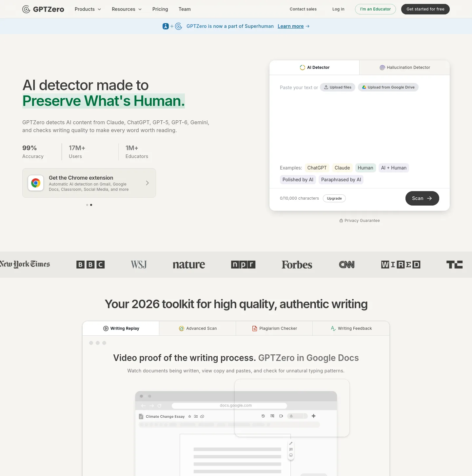Open the Plagiarism Checker tab
Image resolution: width=472 pixels, height=476 pixels.
(x=274, y=328)
